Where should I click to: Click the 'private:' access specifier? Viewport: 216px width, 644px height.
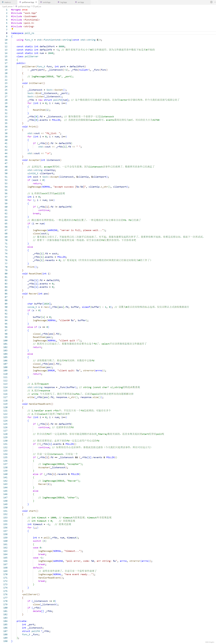point(22,621)
